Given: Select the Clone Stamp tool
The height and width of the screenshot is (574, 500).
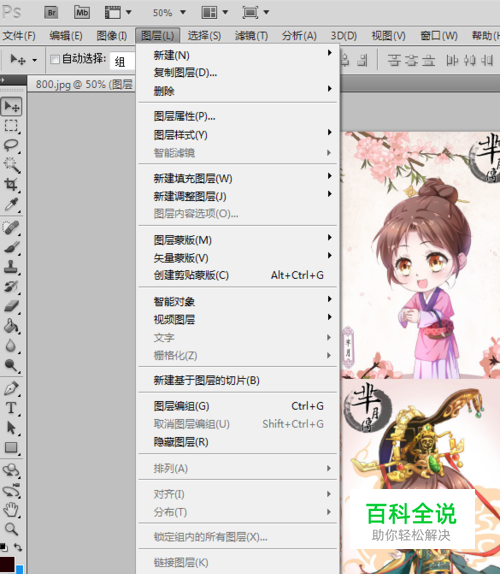Looking at the screenshot, I should tap(11, 267).
